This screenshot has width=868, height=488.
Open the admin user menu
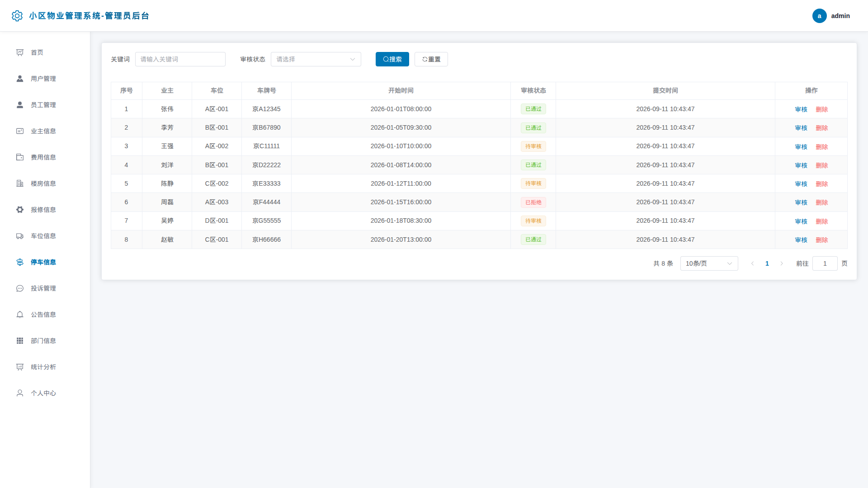pyautogui.click(x=831, y=16)
